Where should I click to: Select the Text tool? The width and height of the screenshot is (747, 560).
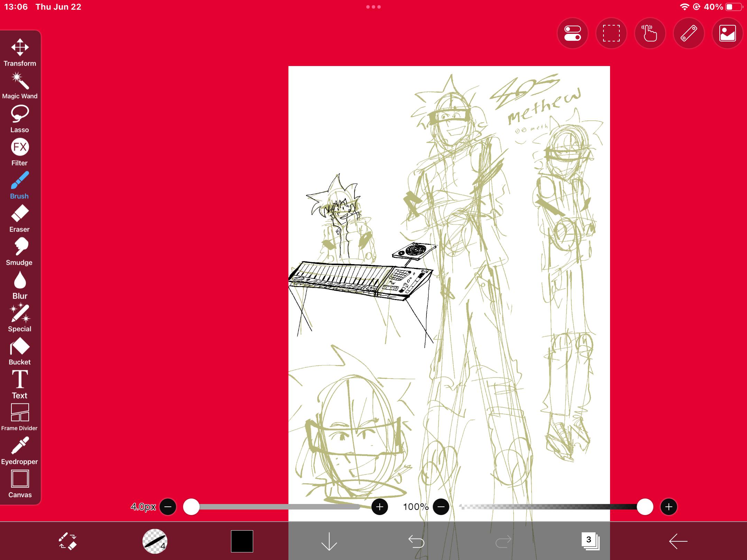(20, 384)
